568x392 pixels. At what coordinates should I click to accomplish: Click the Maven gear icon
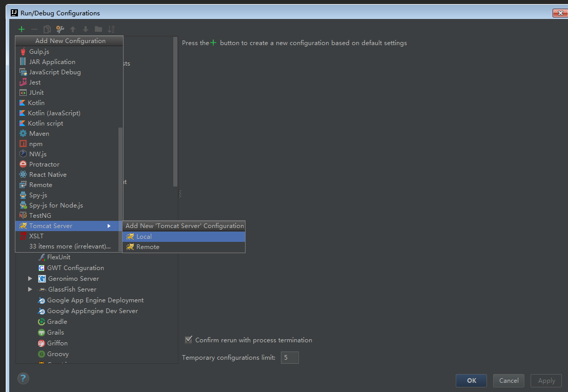click(23, 134)
